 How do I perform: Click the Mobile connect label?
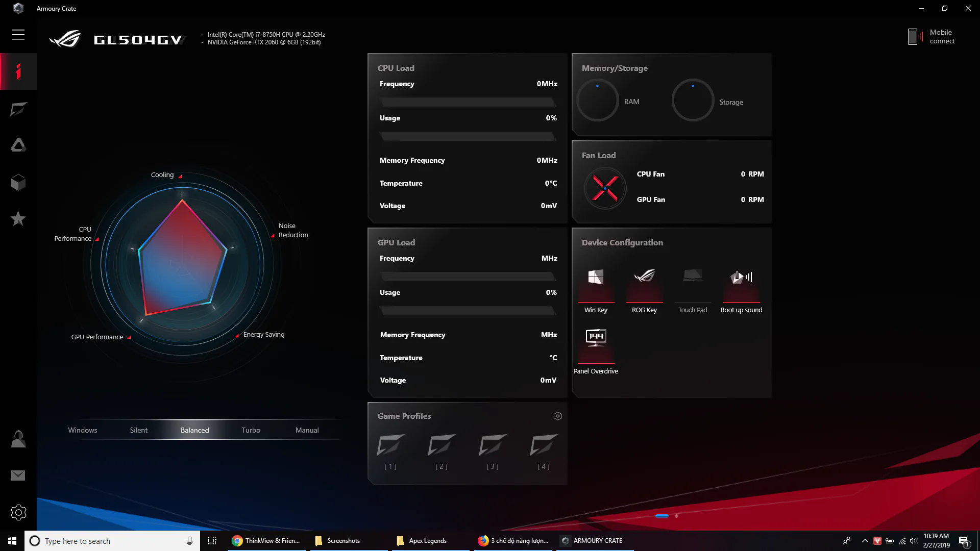coord(942,37)
